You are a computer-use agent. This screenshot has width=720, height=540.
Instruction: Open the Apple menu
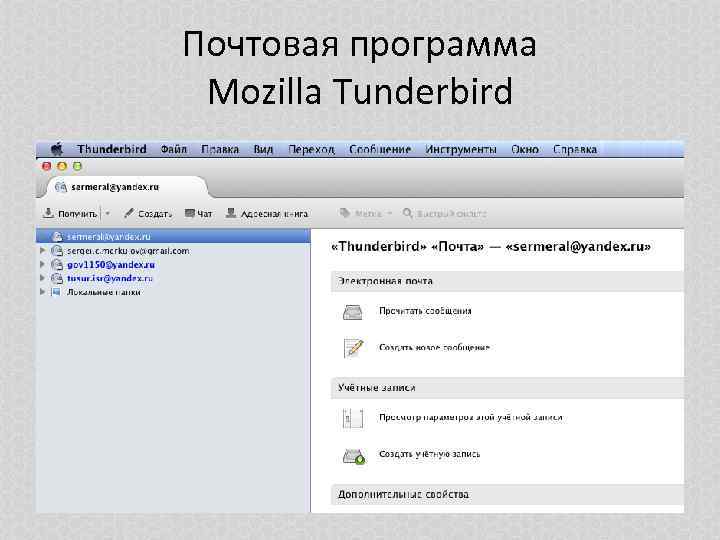click(x=57, y=149)
